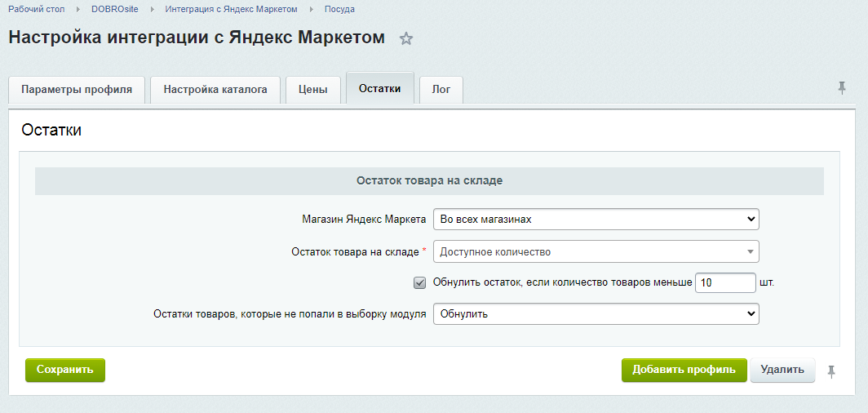Click the Добавить профиль button
Image resolution: width=868 pixels, height=413 pixels.
click(x=684, y=370)
